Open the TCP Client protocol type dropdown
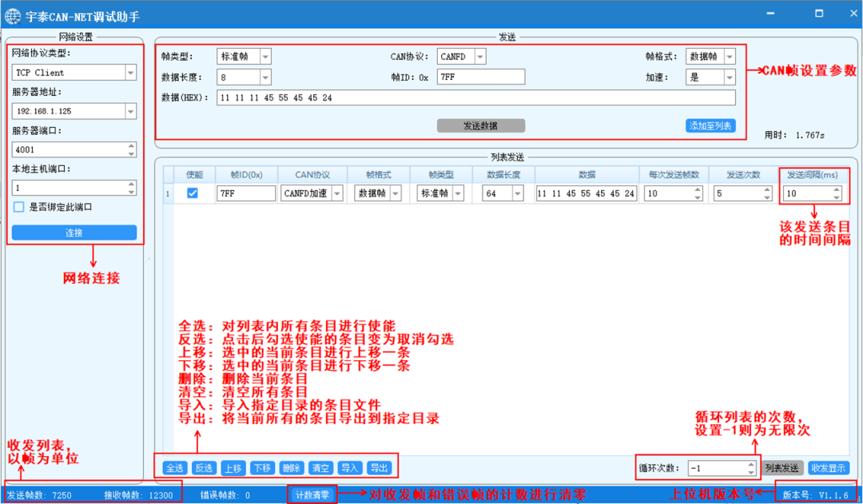The image size is (863, 504). coord(130,72)
